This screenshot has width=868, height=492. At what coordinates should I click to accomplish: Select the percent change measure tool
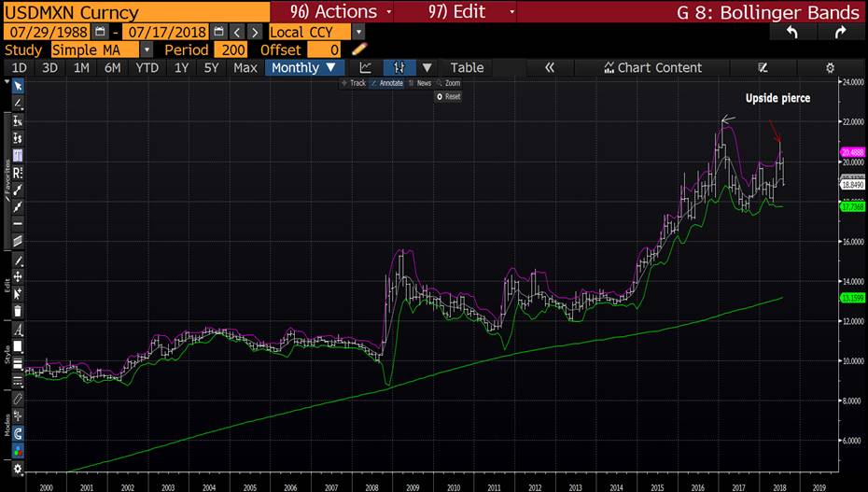18,120
